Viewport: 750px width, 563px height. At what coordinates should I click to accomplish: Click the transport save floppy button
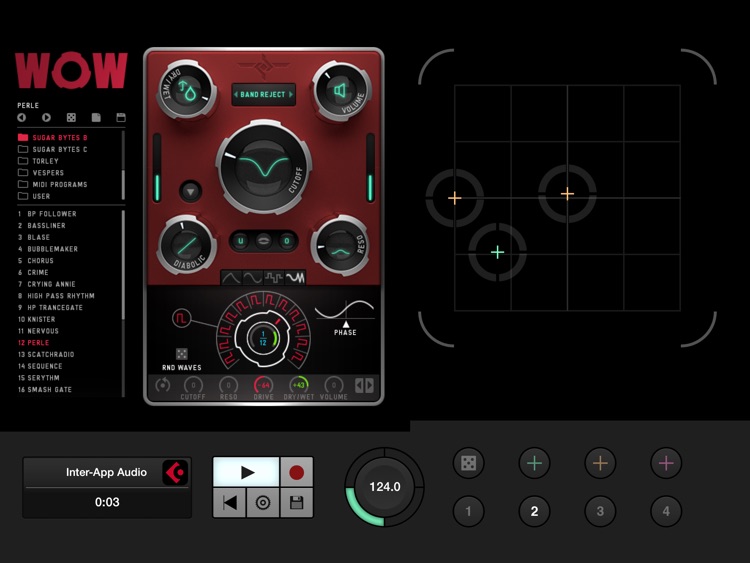point(297,503)
